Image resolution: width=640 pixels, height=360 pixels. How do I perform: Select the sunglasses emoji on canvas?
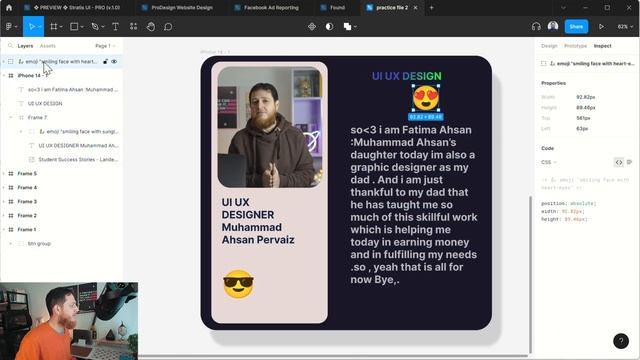238,284
